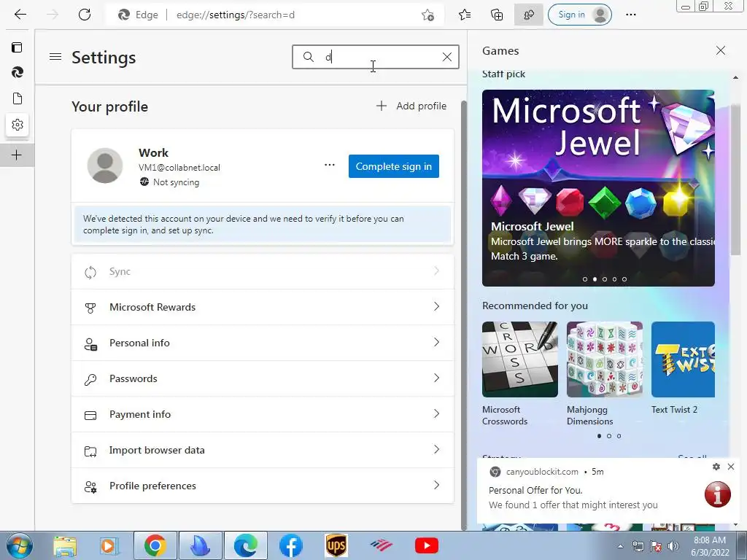Screen dimensions: 747x560
Task: Open Text Twist 2 game thumbnail
Action: (683, 359)
